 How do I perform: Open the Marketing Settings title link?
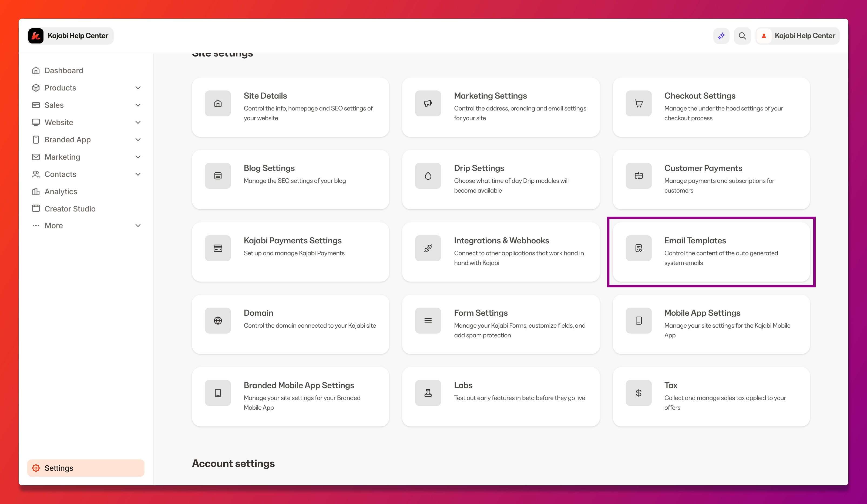490,96
